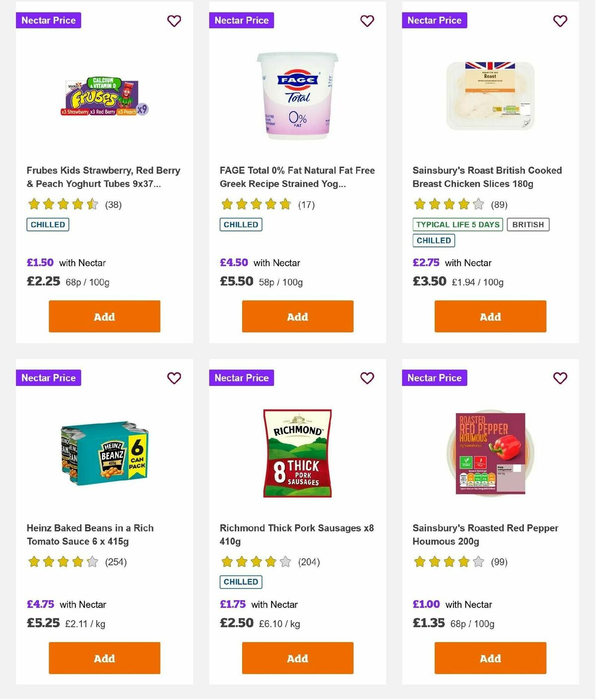596x700 pixels.
Task: Click the heart icon on Frubes yoghurt tubes
Action: click(x=174, y=21)
